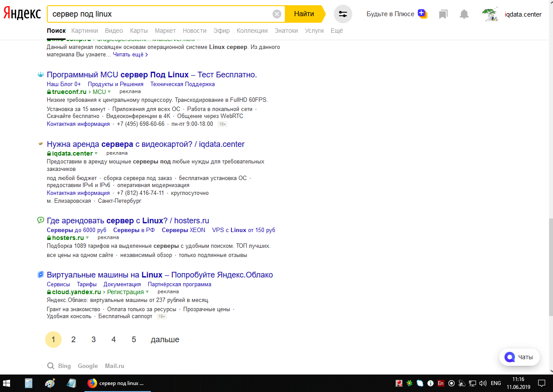Open the Чаты chat button

click(519, 357)
